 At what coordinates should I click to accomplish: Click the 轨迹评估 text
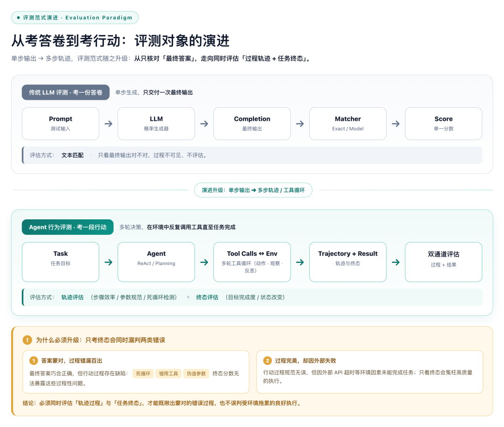click(x=72, y=297)
